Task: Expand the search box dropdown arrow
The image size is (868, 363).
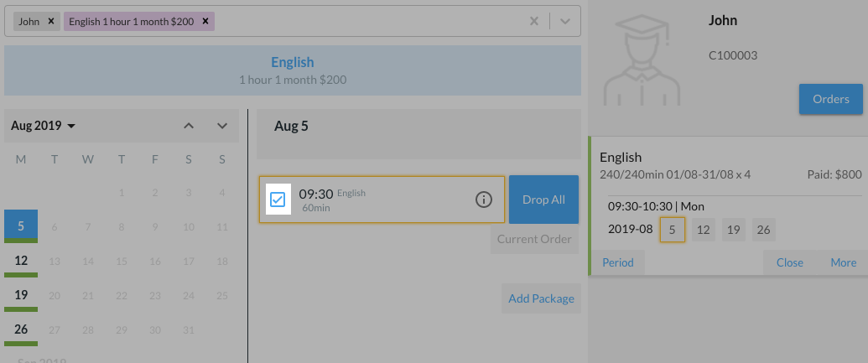Action: (x=565, y=21)
